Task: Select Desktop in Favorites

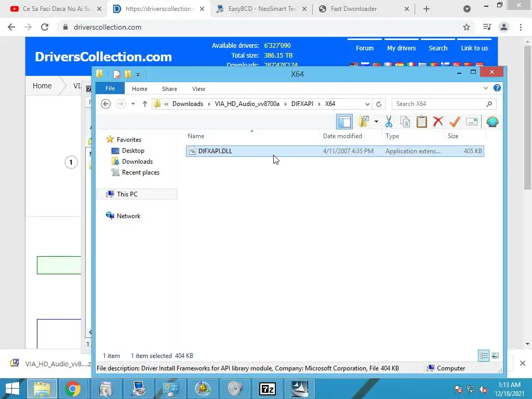Action: tap(133, 151)
